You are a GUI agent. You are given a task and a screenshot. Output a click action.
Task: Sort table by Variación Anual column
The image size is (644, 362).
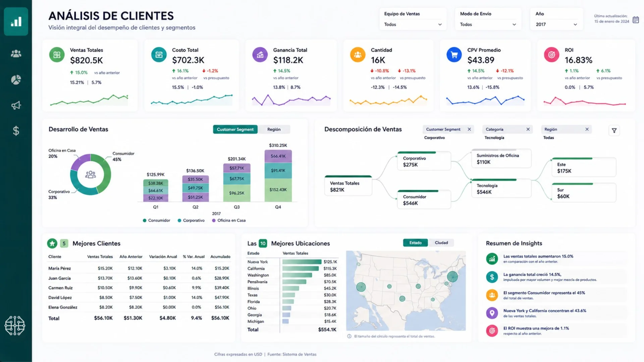coord(163,257)
